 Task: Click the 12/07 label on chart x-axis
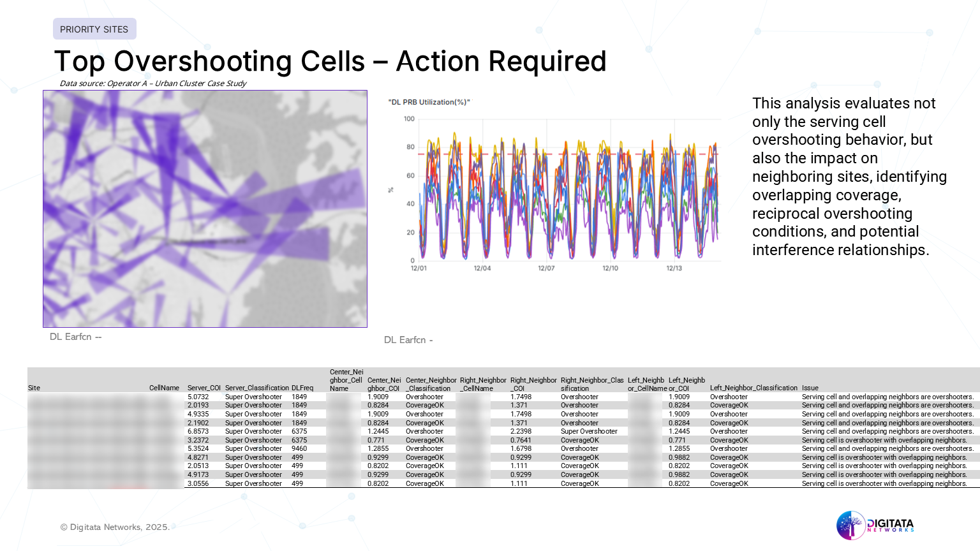pyautogui.click(x=546, y=268)
